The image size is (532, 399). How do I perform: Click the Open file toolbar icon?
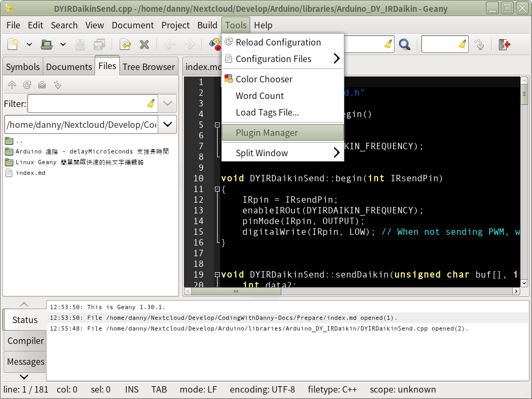point(47,44)
